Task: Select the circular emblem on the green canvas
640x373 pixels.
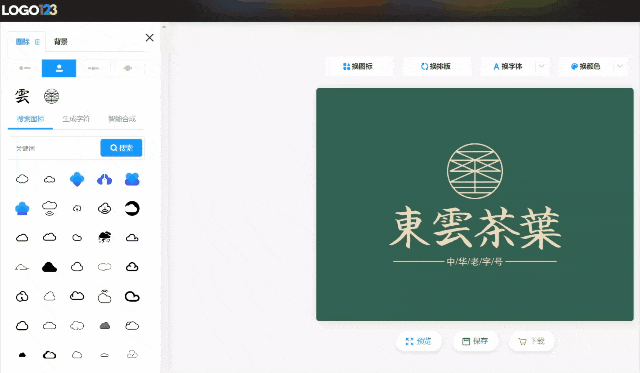Action: coord(475,171)
